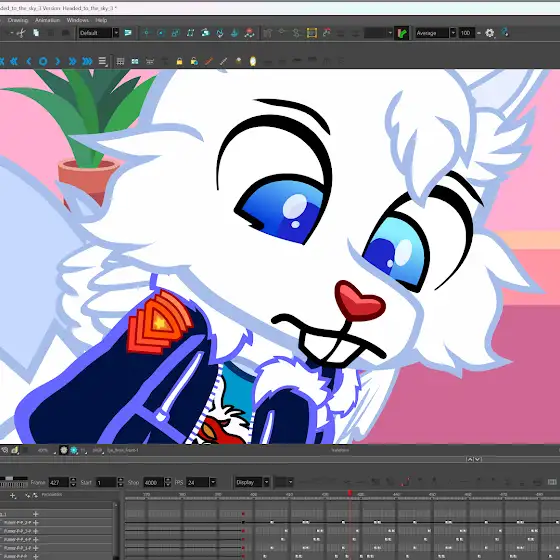Click the panel icon at timeline far right
The image size is (560, 560).
[x=552, y=482]
